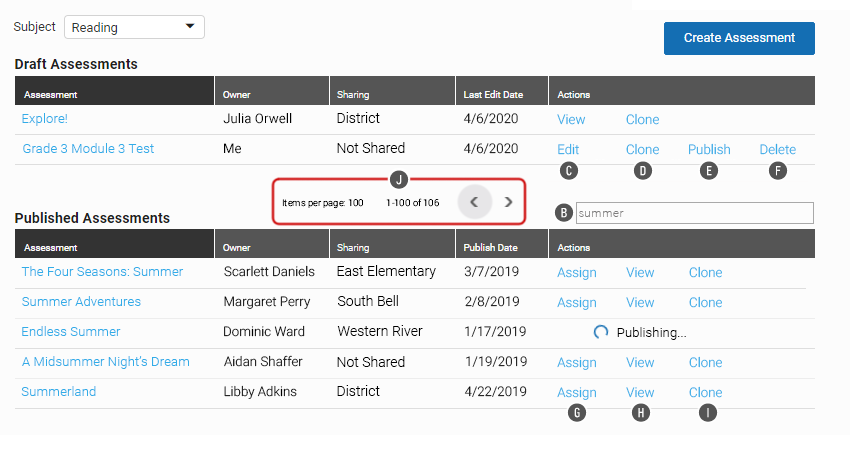Assign the Summerland assessment
This screenshot has width=850, height=466.
pos(577,392)
